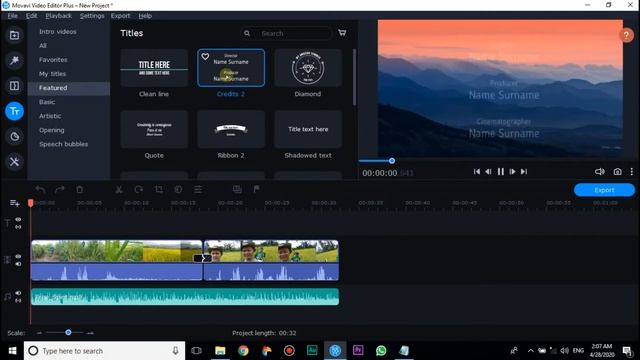Add a marker flag
Image resolution: width=640 pixels, height=360 pixels.
point(256,189)
